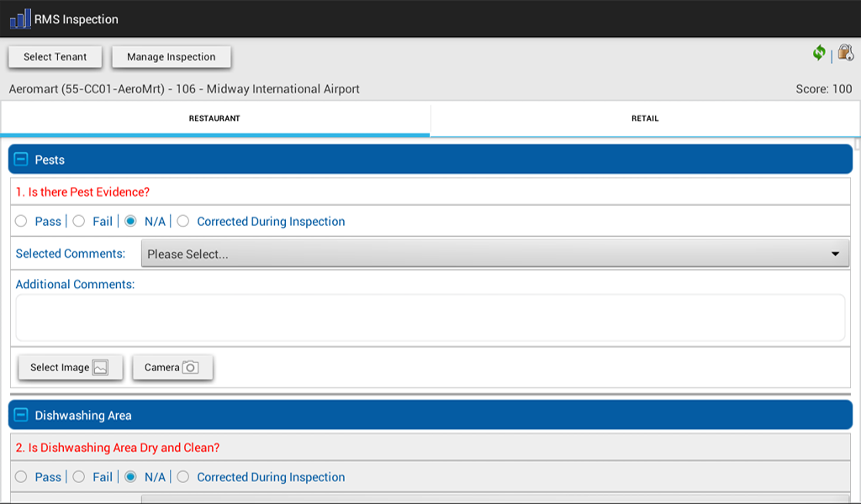This screenshot has width=861, height=504.
Task: Open Manage Inspection
Action: click(x=171, y=56)
